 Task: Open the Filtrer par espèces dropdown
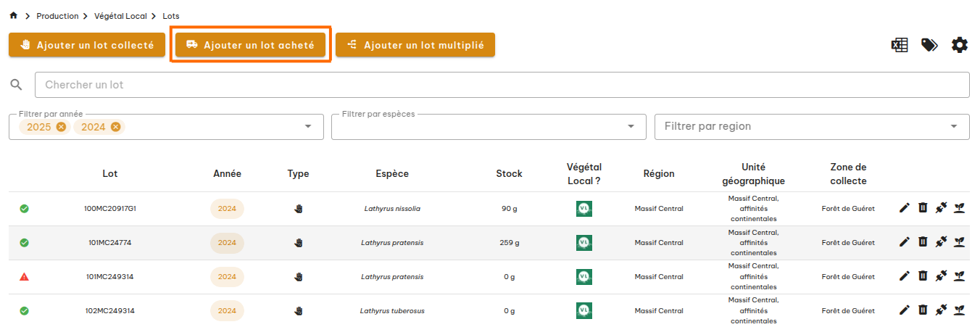pyautogui.click(x=631, y=127)
